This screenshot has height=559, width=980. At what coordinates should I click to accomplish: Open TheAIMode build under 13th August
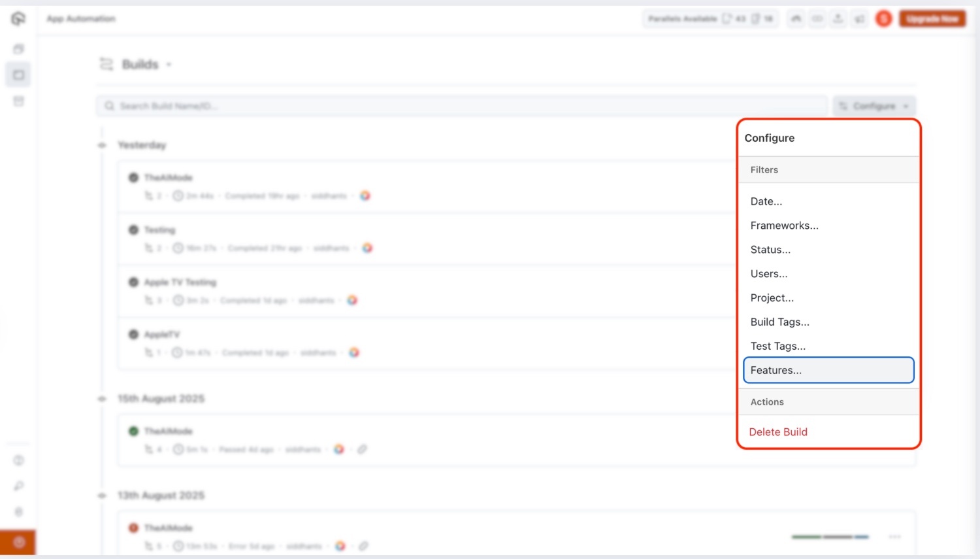(169, 528)
